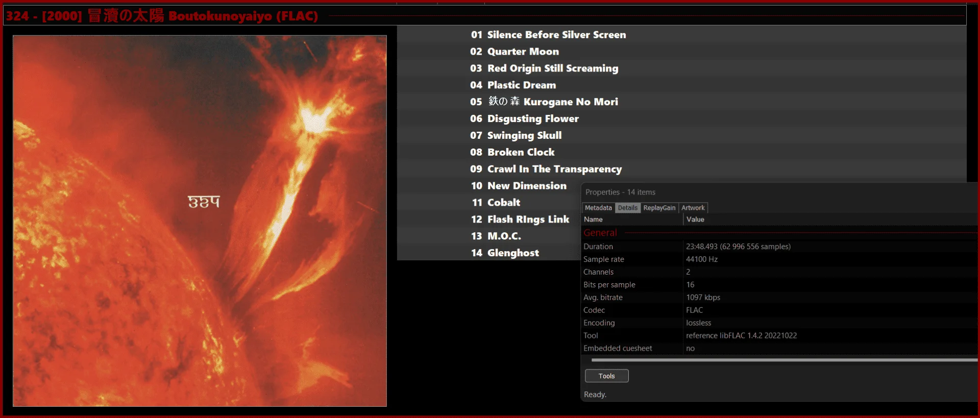
Task: Select track 12 Flash Rings Link
Action: coord(489,219)
